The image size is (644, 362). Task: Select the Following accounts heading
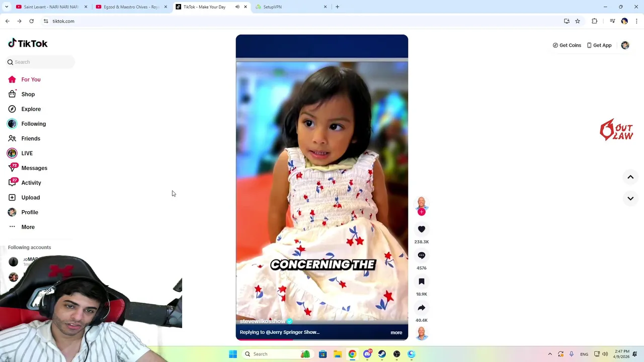click(x=29, y=247)
